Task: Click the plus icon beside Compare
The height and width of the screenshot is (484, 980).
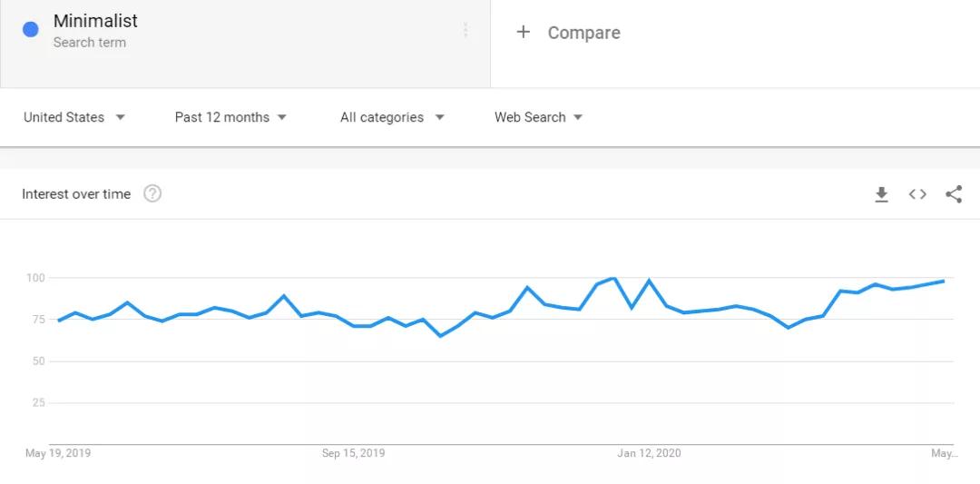Action: pyautogui.click(x=523, y=33)
